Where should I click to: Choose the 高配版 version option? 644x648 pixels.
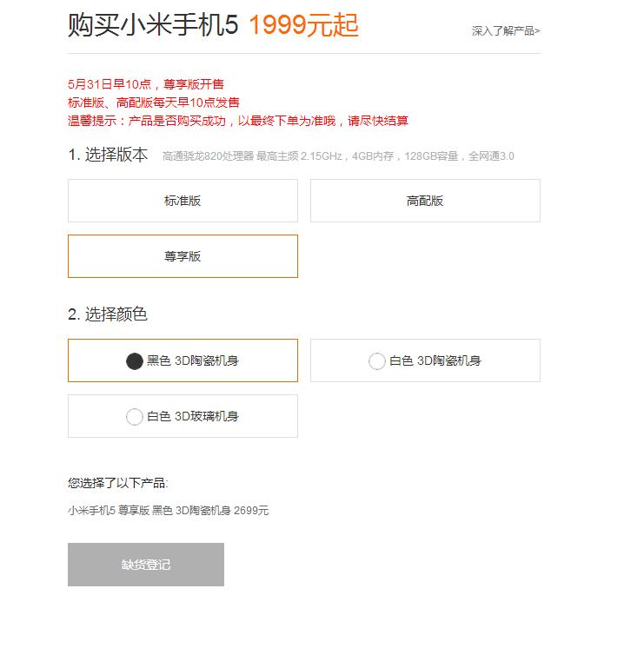coord(425,201)
